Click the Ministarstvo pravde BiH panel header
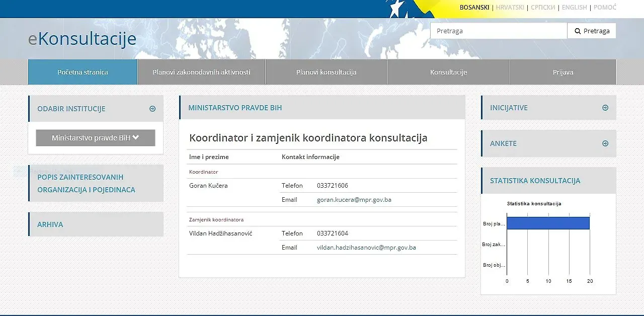This screenshot has height=316, width=644. pos(322,108)
